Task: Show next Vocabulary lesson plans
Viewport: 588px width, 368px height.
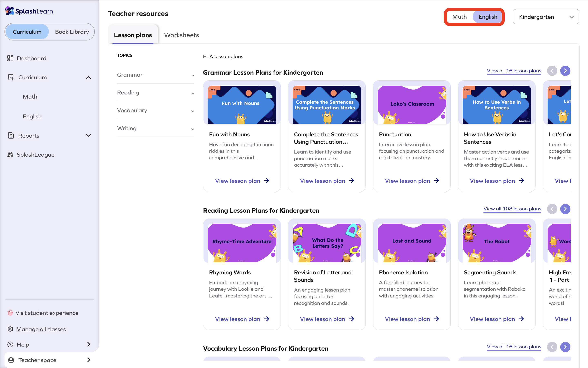Action: pyautogui.click(x=565, y=347)
